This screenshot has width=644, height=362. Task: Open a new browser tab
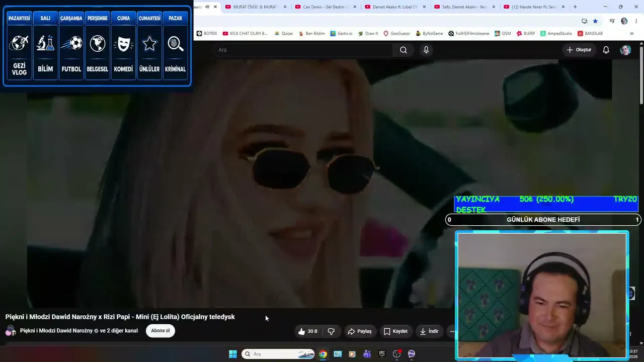point(575,7)
